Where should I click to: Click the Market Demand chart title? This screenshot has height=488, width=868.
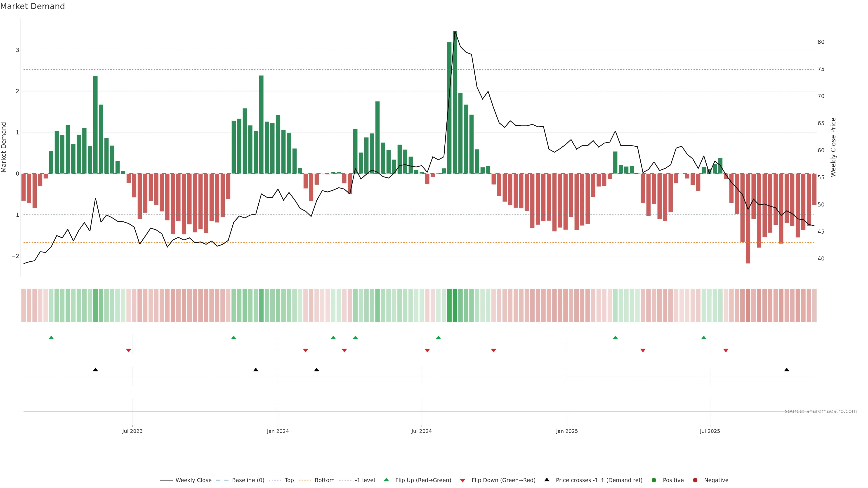(x=32, y=6)
